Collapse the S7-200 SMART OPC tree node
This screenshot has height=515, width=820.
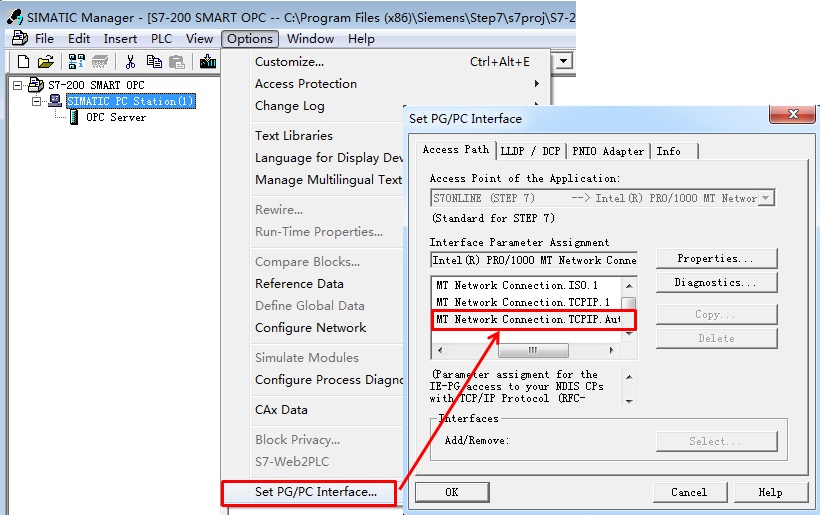(18, 85)
